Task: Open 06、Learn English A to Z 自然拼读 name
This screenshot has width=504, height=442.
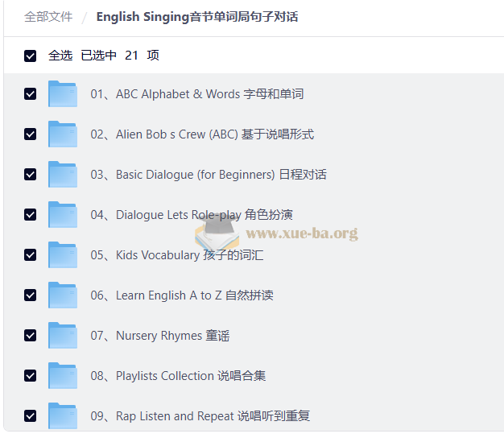Action: 182,295
